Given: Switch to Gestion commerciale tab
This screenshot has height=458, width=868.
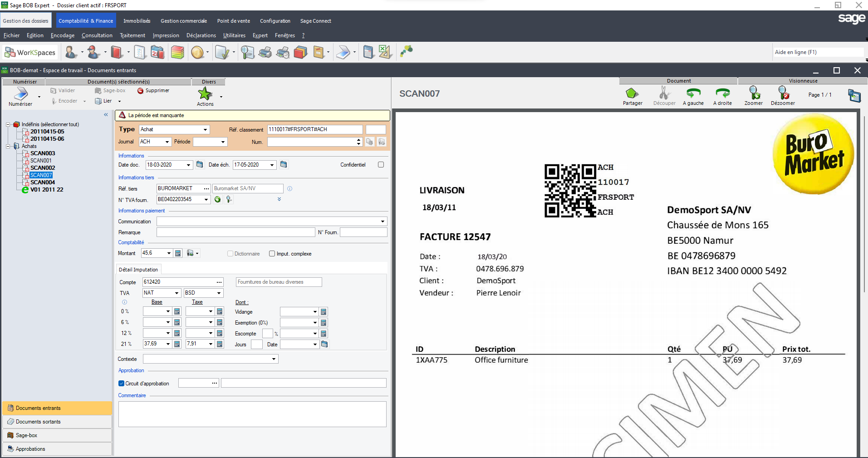Looking at the screenshot, I should 184,21.
